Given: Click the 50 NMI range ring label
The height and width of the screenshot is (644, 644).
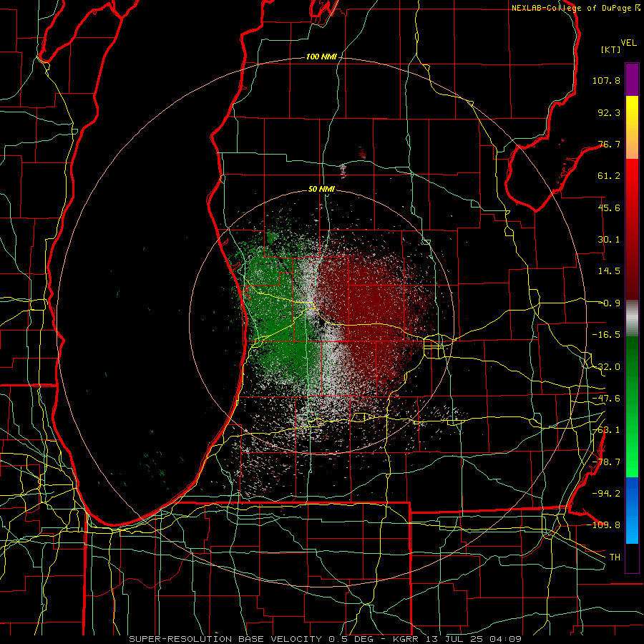Looking at the screenshot, I should (321, 189).
